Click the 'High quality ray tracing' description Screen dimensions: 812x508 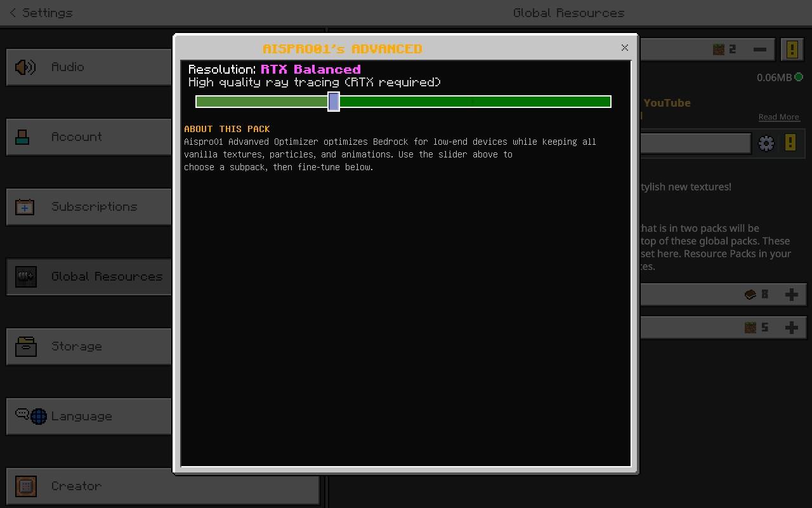click(x=315, y=82)
